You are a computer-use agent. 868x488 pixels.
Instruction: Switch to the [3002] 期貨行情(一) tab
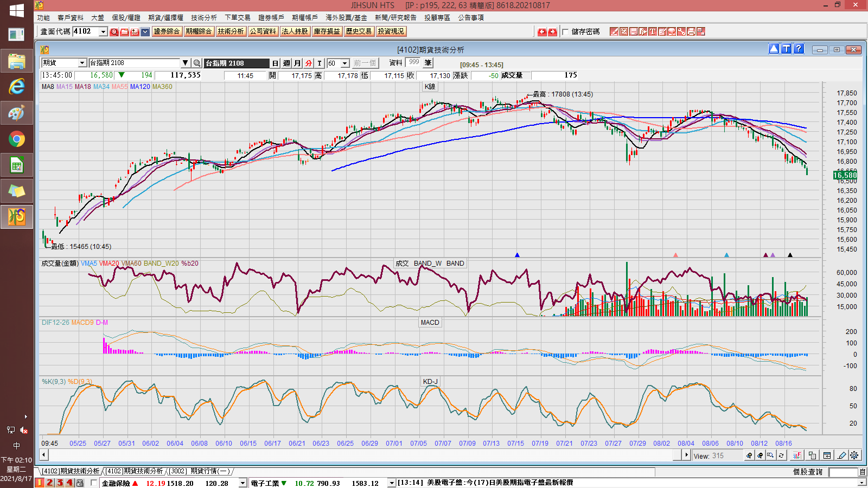(x=199, y=471)
